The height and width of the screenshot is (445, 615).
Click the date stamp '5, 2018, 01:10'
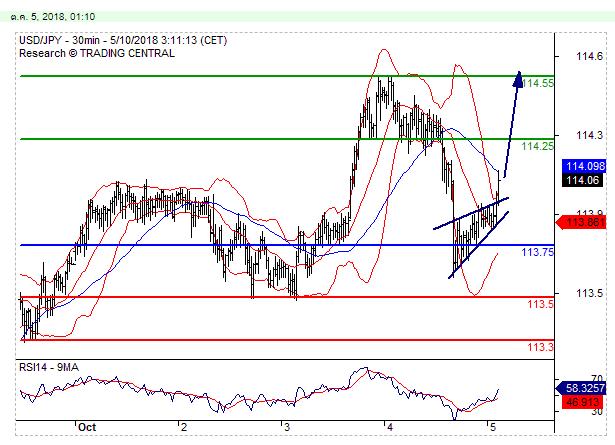tap(62, 17)
